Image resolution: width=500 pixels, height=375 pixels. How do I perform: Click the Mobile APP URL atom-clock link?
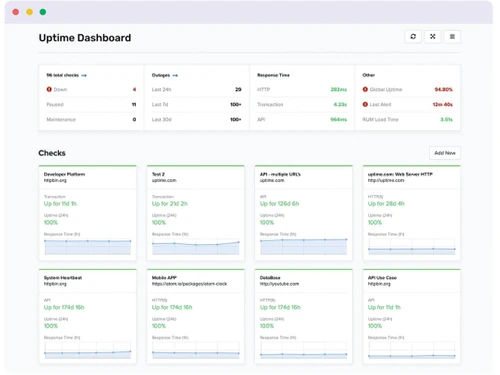pyautogui.click(x=189, y=284)
